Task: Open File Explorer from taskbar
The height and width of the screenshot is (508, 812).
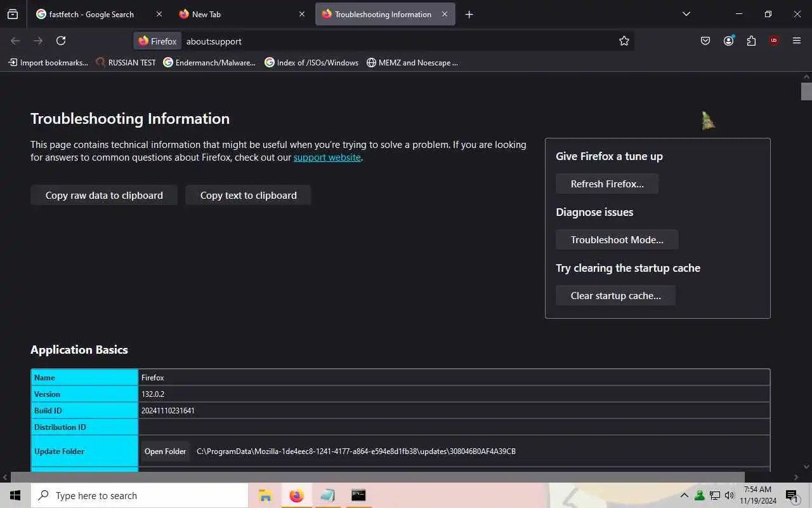Action: tap(265, 495)
